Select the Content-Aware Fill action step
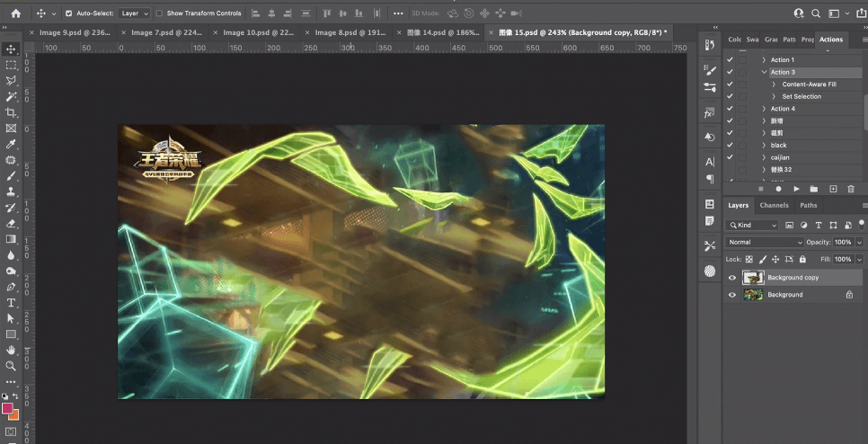This screenshot has width=868, height=444. [x=809, y=84]
